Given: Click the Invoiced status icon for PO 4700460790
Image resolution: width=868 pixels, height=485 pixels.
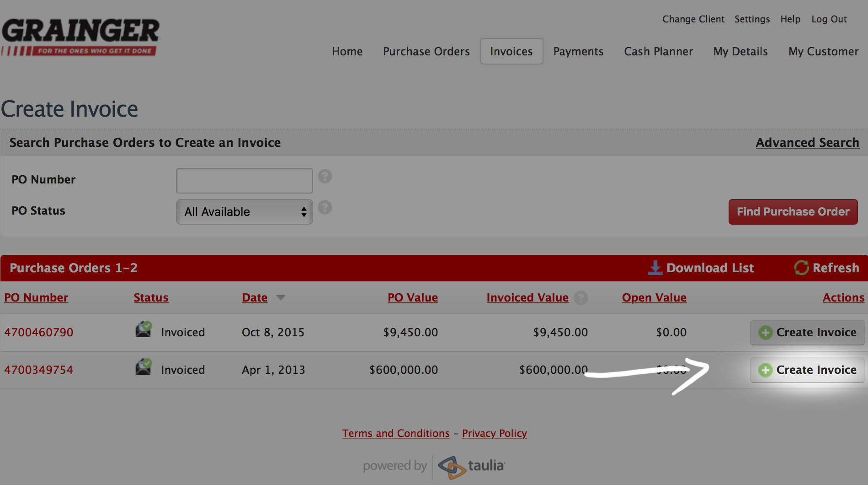Looking at the screenshot, I should [144, 329].
